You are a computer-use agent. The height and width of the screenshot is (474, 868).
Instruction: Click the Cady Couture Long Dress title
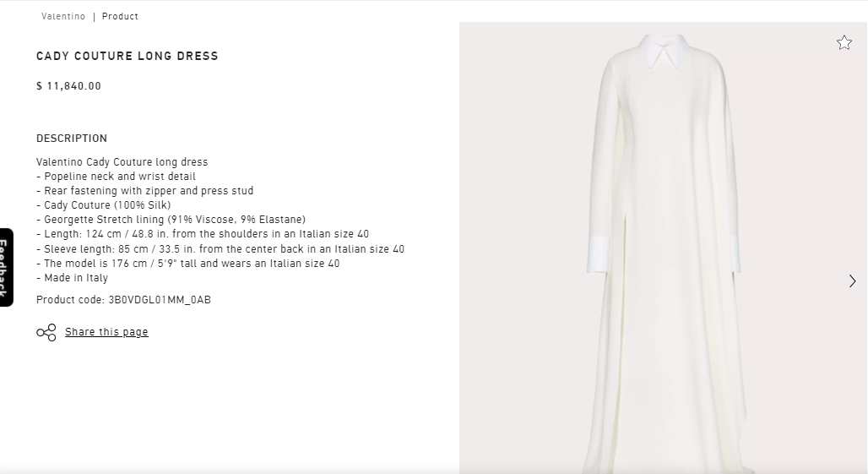[x=127, y=56]
